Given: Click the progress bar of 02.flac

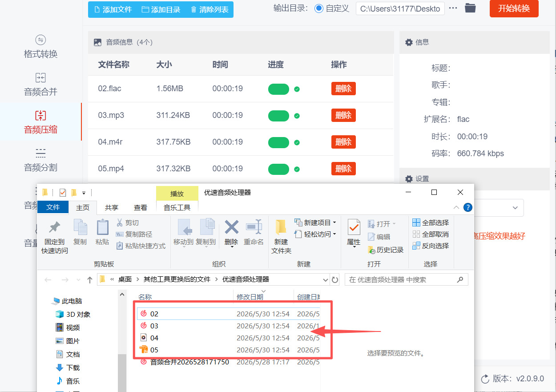Looking at the screenshot, I should point(278,89).
